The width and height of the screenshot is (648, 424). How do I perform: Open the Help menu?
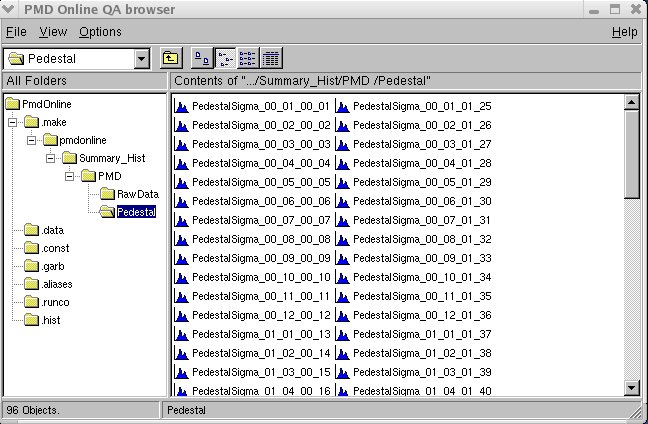624,32
